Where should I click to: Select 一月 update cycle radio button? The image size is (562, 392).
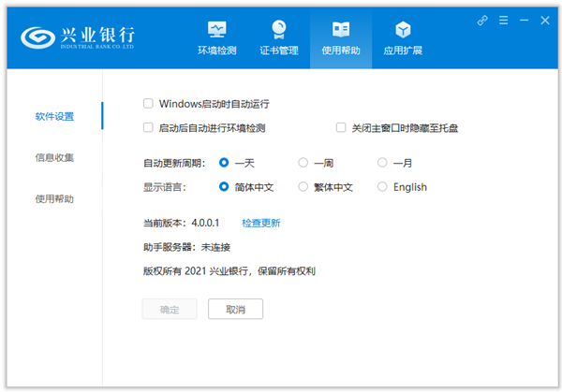click(382, 163)
